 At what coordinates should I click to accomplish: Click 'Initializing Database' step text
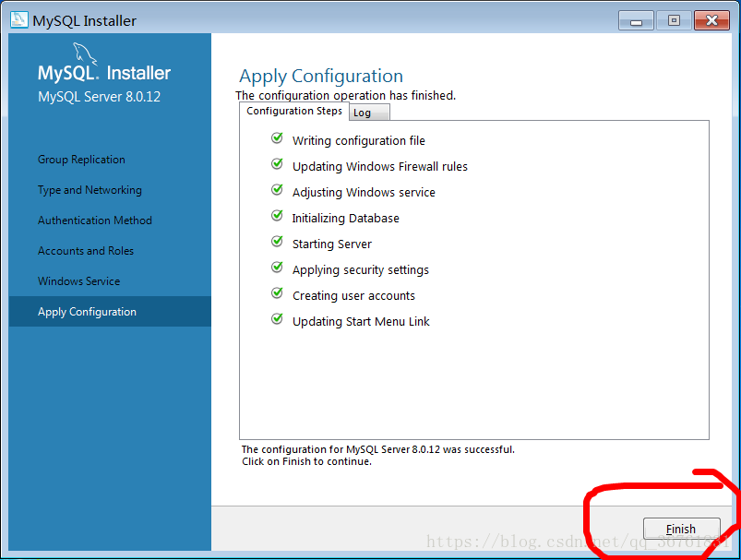345,219
